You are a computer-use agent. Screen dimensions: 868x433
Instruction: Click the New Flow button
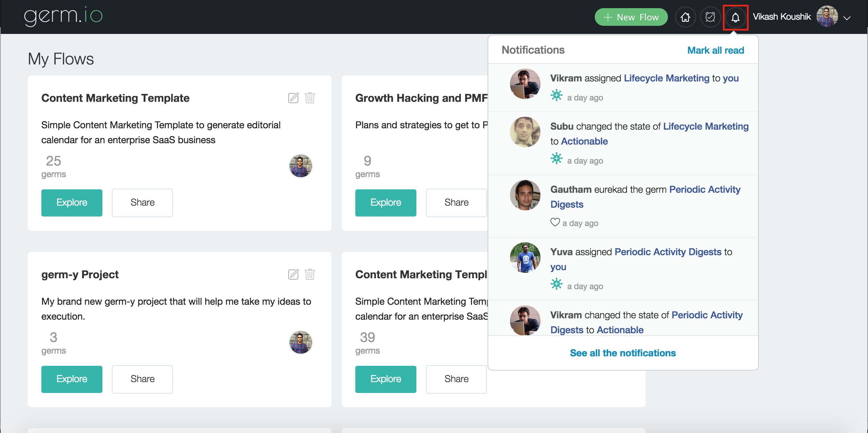(631, 17)
